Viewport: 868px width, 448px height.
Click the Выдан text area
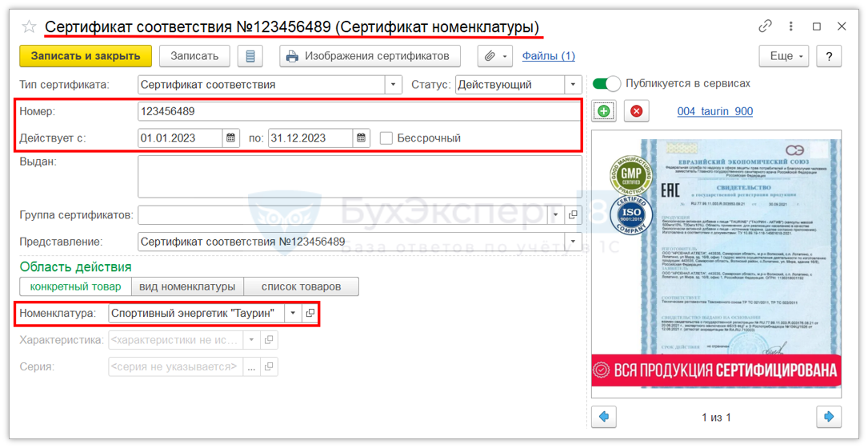[x=360, y=177]
